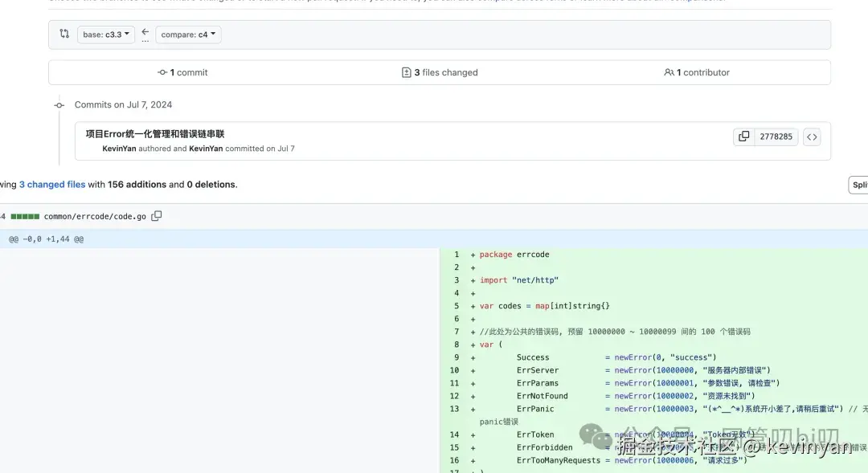Copy file path common/errcode/code.go icon

click(157, 216)
